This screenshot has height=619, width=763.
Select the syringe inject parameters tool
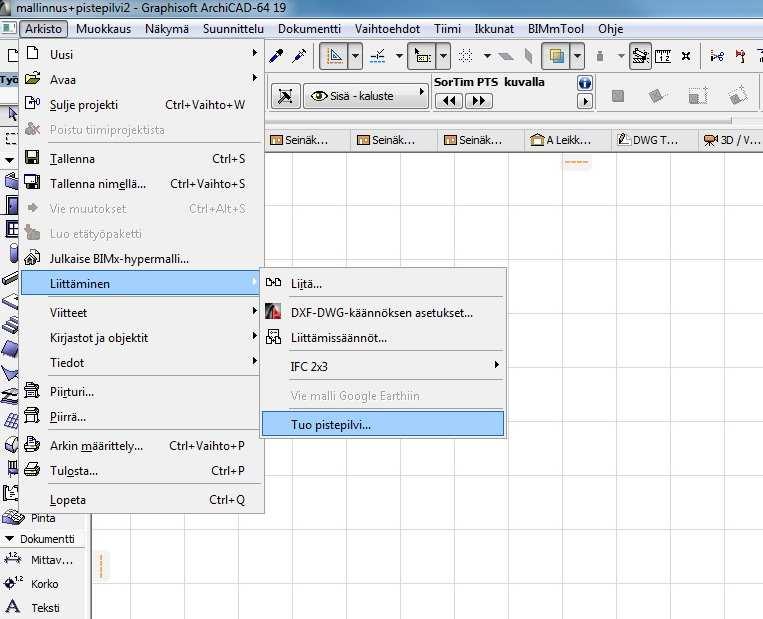pos(299,56)
